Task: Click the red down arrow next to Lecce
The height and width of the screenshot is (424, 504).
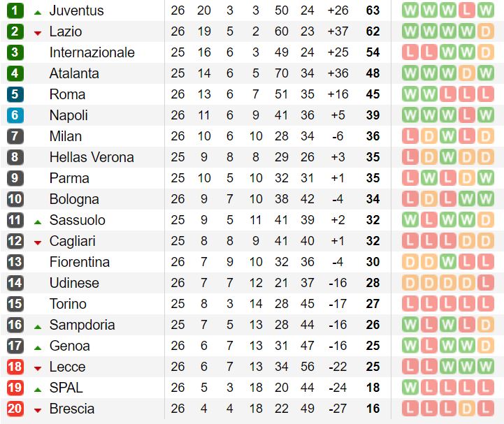Action: click(x=38, y=369)
